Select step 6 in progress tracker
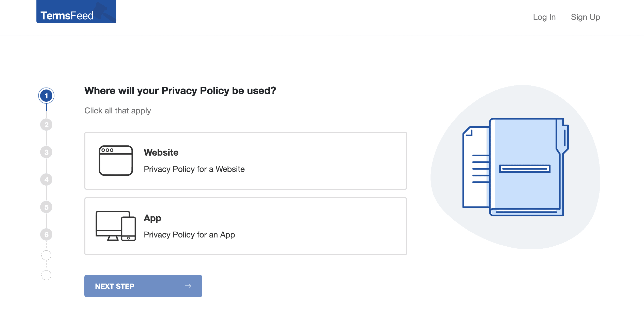Viewport: 644px width, 329px height. [46, 235]
